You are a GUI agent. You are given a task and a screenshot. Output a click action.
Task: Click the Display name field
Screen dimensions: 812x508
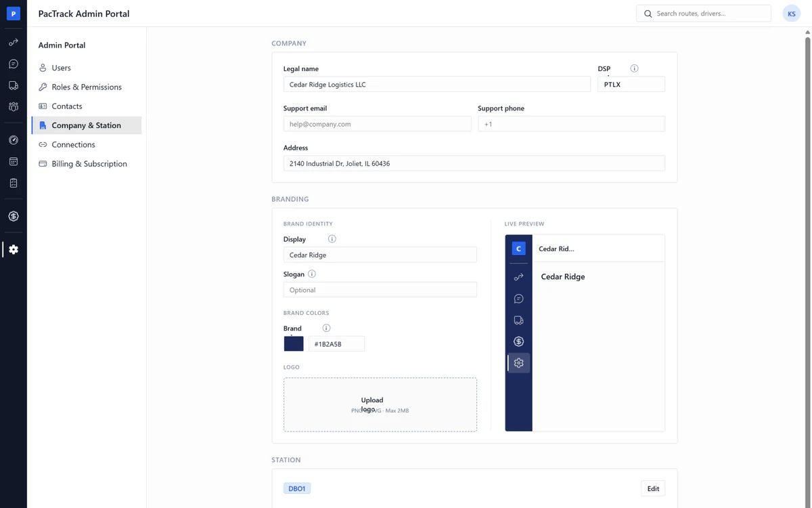380,255
